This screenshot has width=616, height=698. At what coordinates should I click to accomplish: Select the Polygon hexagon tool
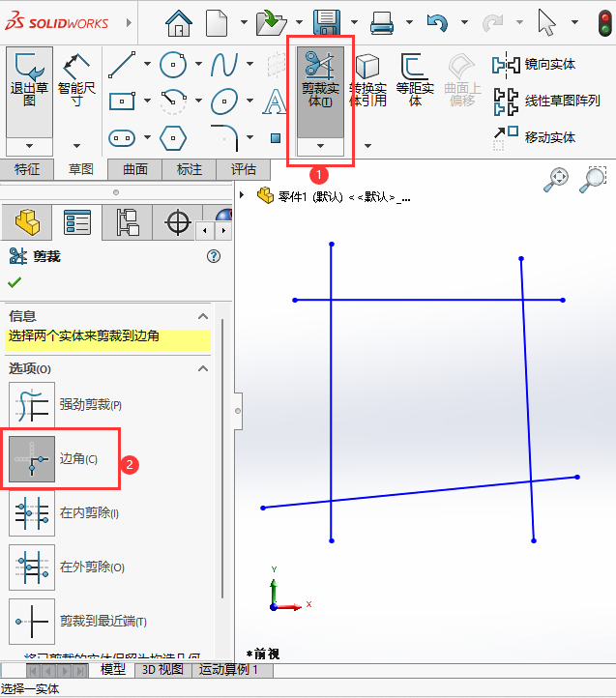pos(173,138)
